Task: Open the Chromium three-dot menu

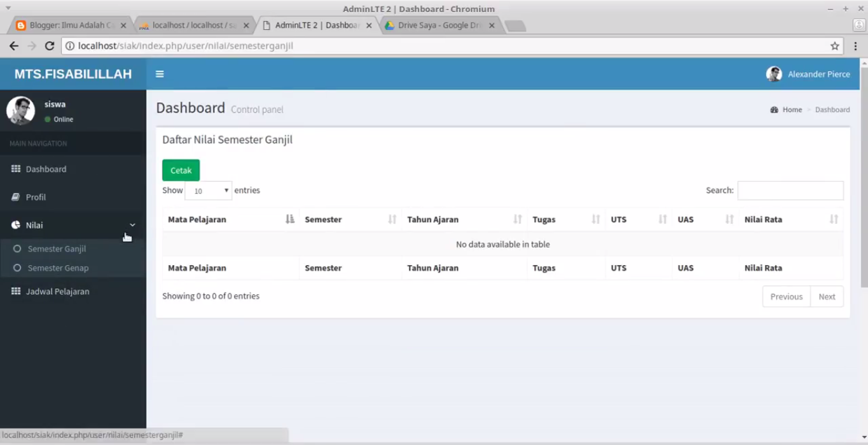Action: coord(855,46)
